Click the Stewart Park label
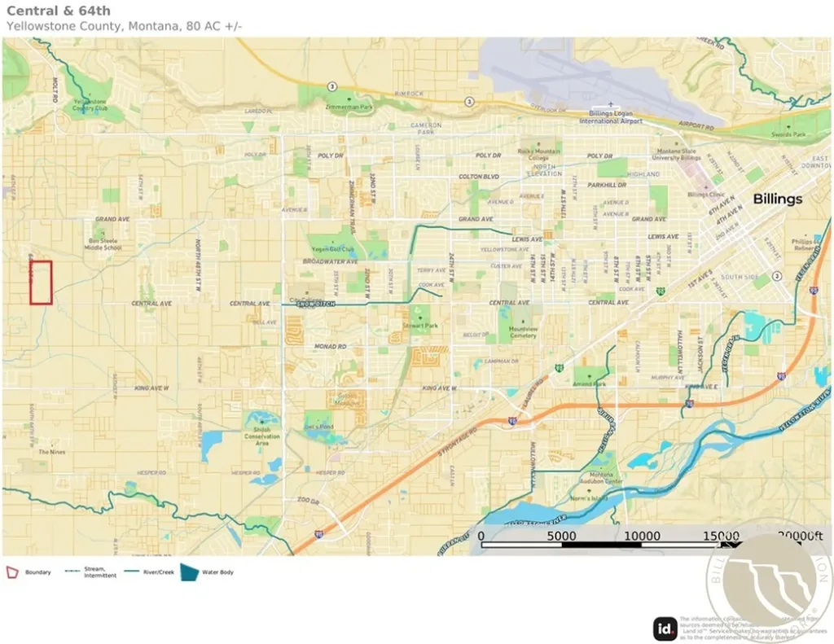This screenshot has height=644, width=834. [420, 326]
